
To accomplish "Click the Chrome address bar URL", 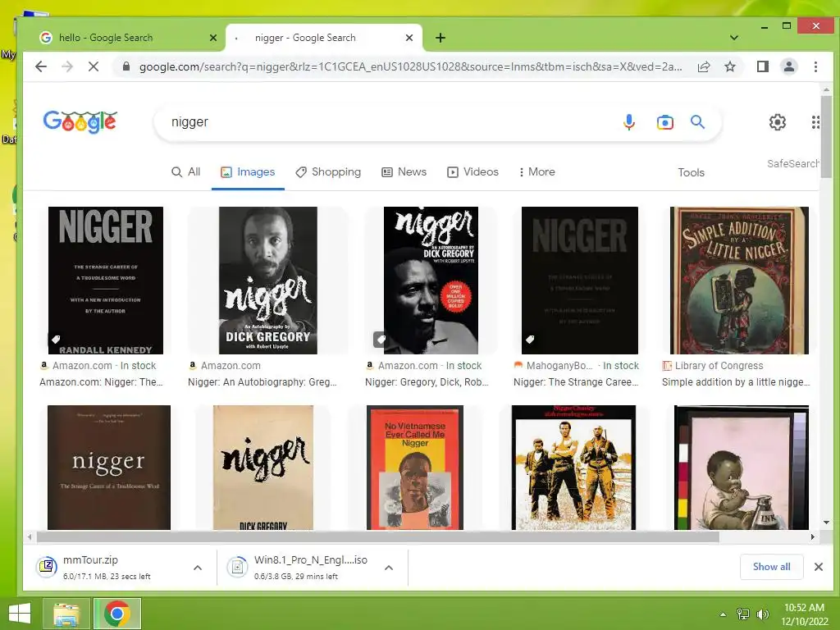I will tap(410, 66).
